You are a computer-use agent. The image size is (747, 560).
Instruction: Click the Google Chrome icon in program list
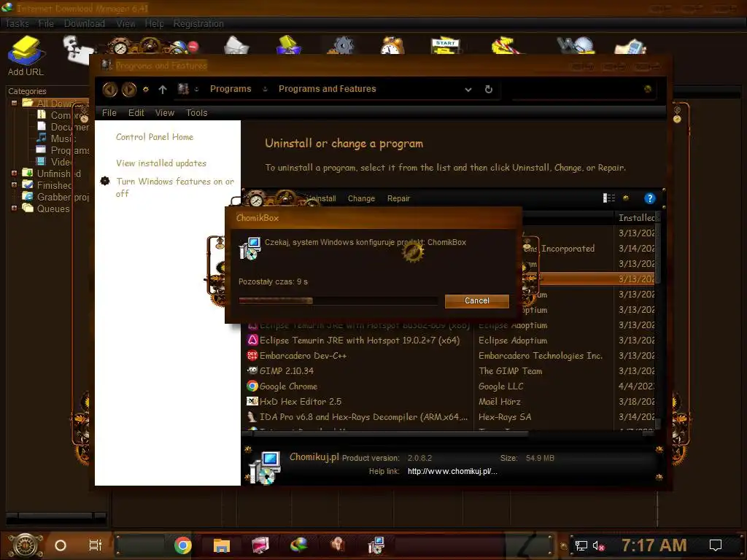(x=252, y=386)
